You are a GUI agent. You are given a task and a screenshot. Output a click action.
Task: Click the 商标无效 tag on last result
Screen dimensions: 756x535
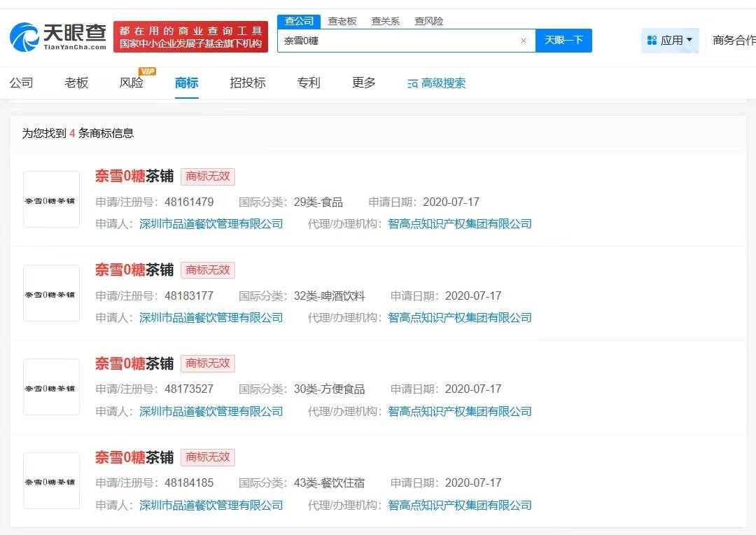(x=208, y=457)
